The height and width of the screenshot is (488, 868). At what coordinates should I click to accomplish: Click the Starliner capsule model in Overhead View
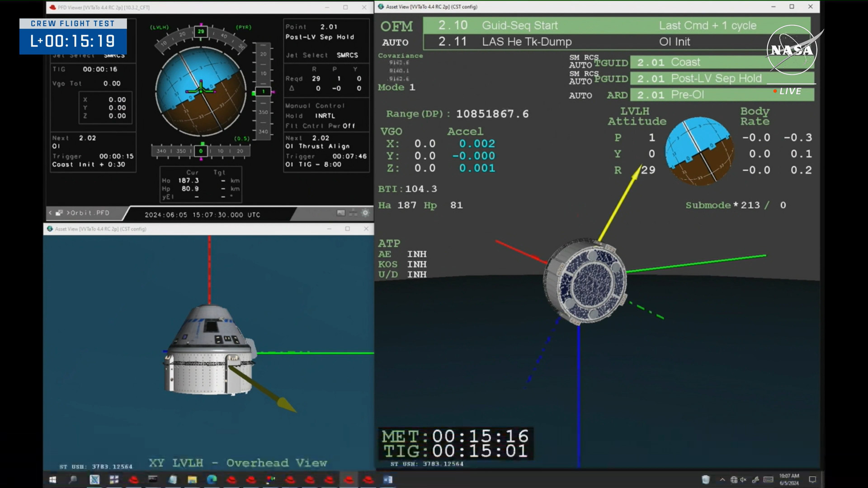click(210, 350)
